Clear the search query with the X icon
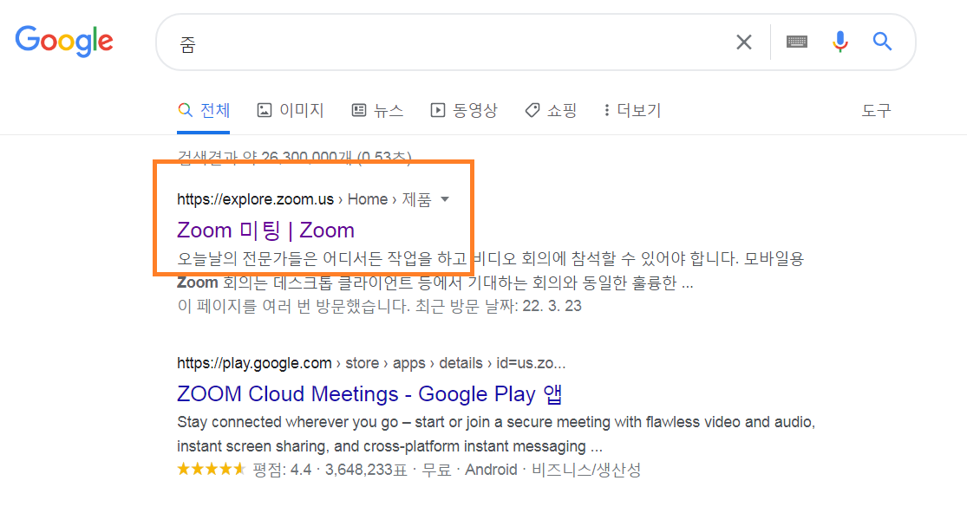 [x=743, y=42]
